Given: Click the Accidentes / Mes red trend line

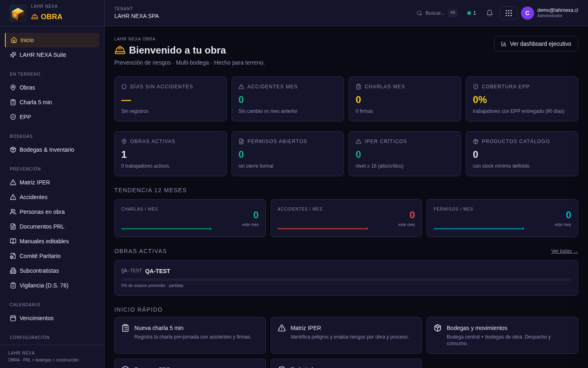Looking at the screenshot, I should (x=323, y=229).
